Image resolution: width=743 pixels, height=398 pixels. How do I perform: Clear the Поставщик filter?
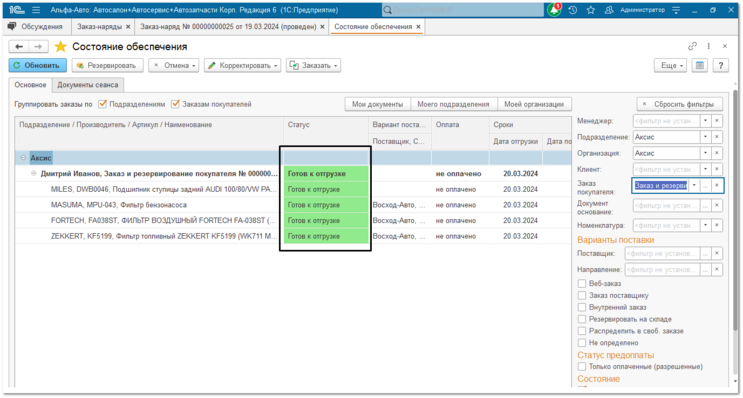point(717,253)
